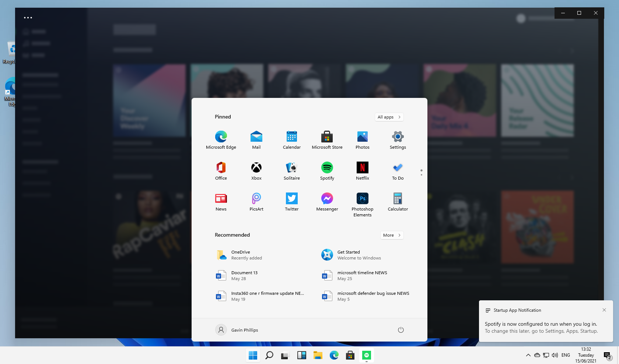Show hidden icons in the system tray
Screen dimensions: 619x364
[x=528, y=355]
